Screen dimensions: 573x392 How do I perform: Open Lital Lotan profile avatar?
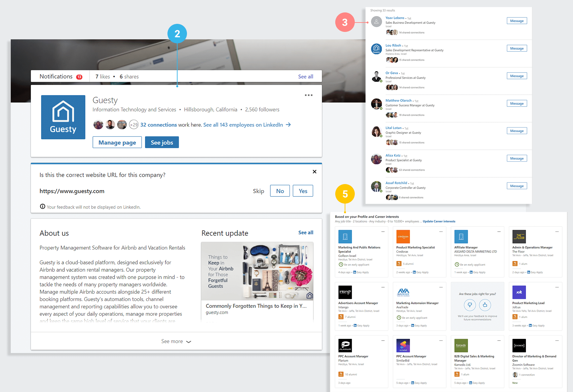[x=376, y=132]
